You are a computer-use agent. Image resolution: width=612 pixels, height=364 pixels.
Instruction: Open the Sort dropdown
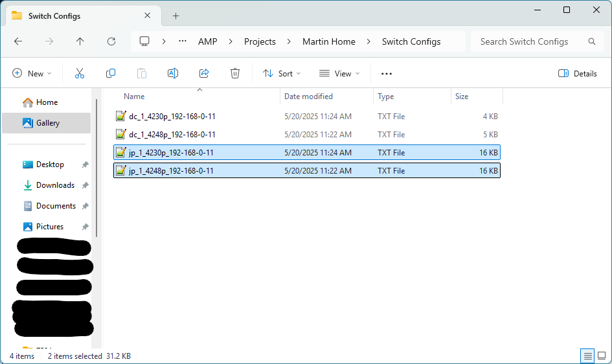282,73
